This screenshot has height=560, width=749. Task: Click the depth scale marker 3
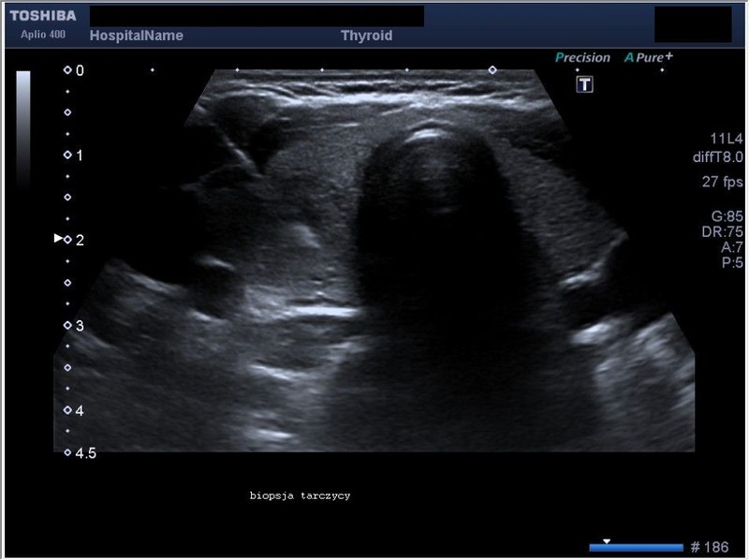[74, 325]
